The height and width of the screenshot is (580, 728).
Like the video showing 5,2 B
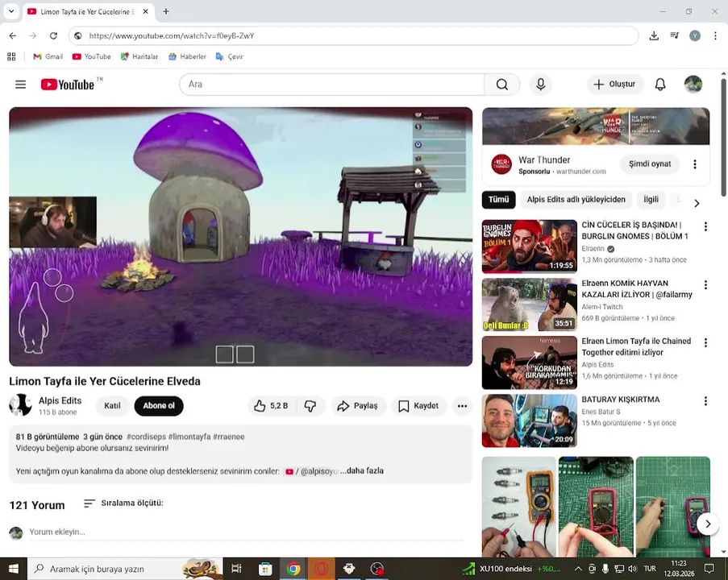(271, 406)
